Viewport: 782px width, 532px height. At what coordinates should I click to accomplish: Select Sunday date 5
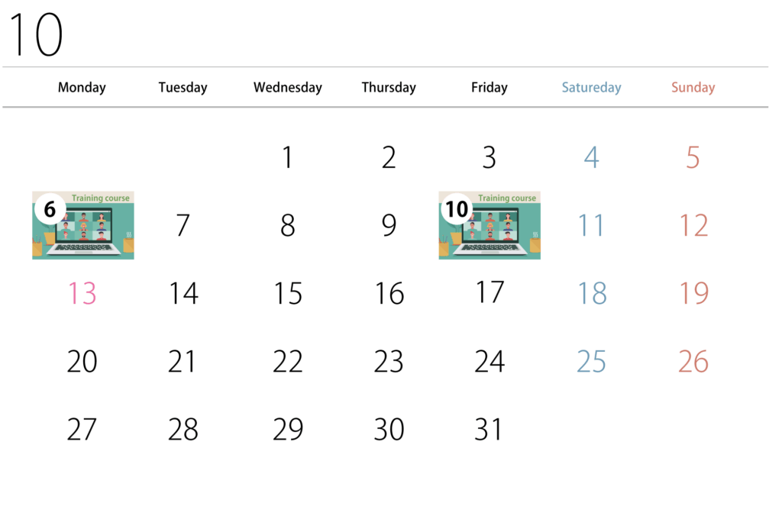(693, 157)
